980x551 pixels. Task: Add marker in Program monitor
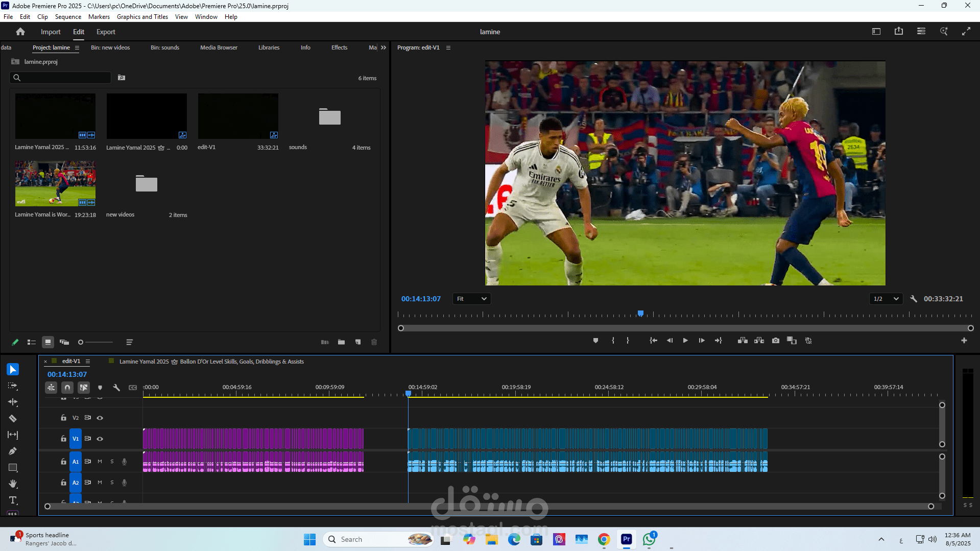pos(595,341)
